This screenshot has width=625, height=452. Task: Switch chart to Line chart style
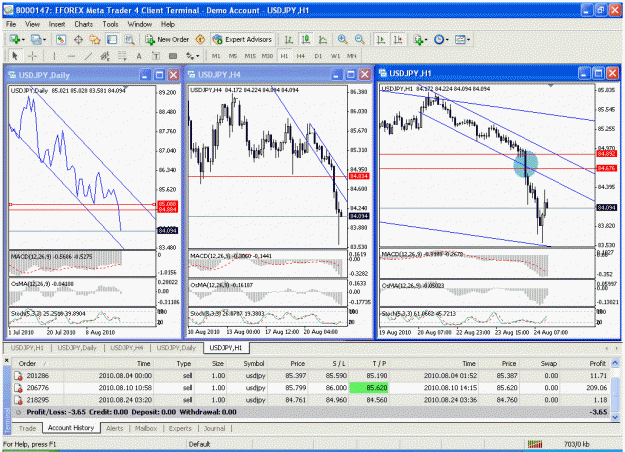(323, 39)
